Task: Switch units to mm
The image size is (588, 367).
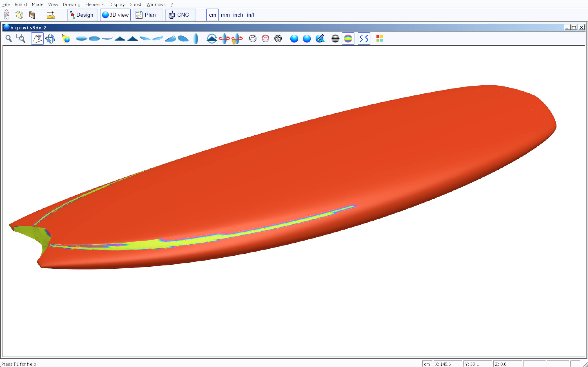Action: (x=225, y=15)
